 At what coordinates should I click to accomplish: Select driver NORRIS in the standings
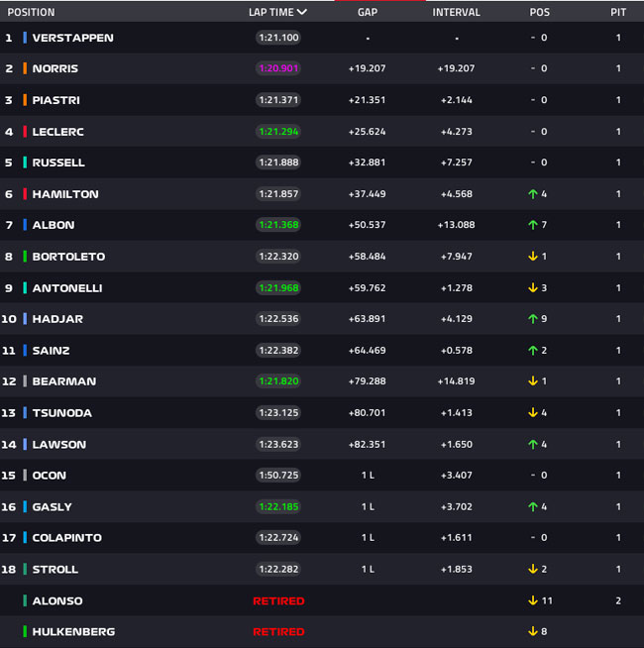coord(54,68)
